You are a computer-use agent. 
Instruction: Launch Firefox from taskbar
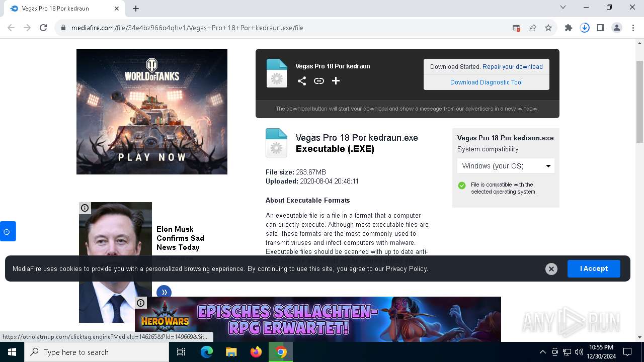pos(256,352)
